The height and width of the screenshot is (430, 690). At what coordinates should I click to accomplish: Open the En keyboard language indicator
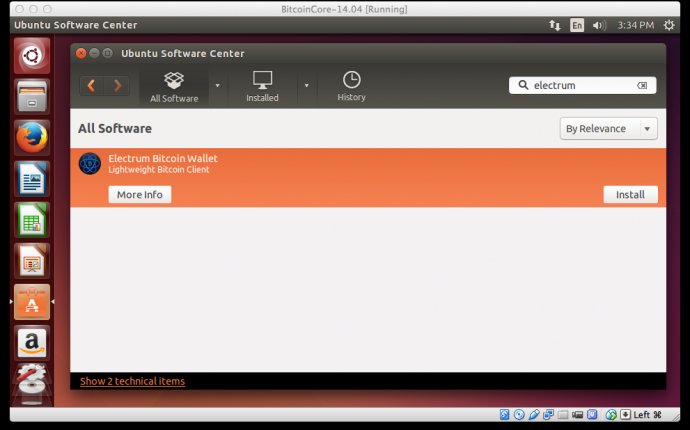577,25
